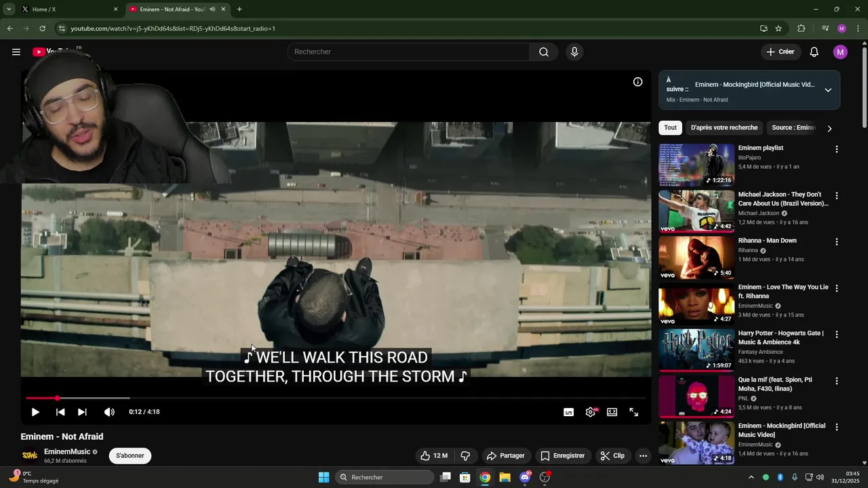The height and width of the screenshot is (488, 868).
Task: Mute the Eminem tab via speaker icon
Action: point(212,9)
